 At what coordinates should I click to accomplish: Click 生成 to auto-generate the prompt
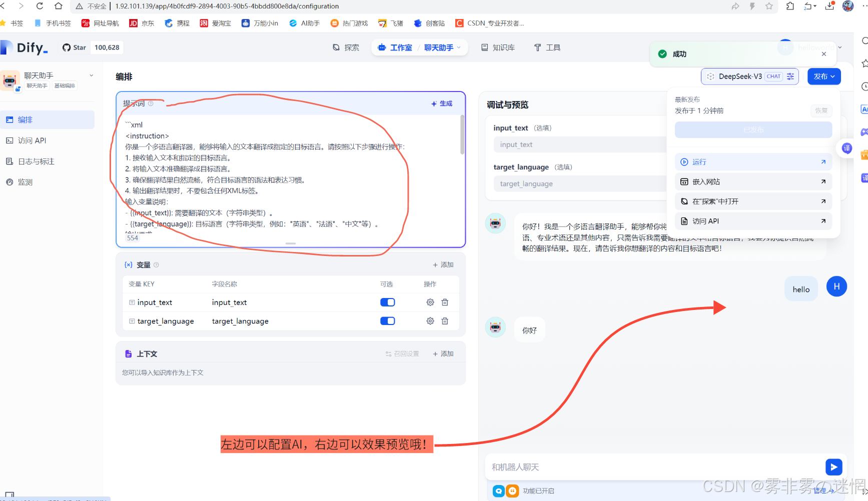coord(442,103)
